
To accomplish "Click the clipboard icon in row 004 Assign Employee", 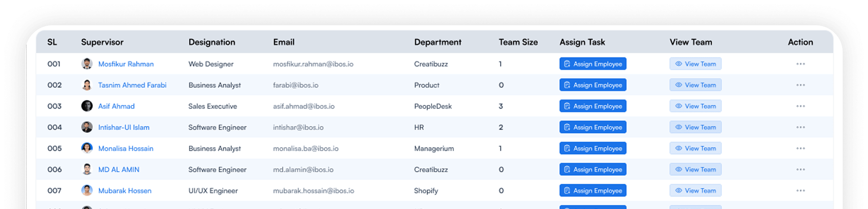I will 567,127.
